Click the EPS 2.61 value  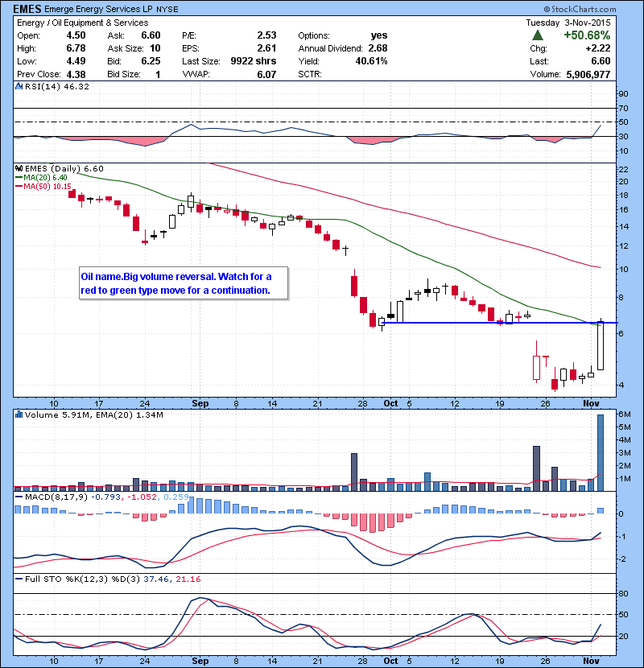tap(266, 48)
